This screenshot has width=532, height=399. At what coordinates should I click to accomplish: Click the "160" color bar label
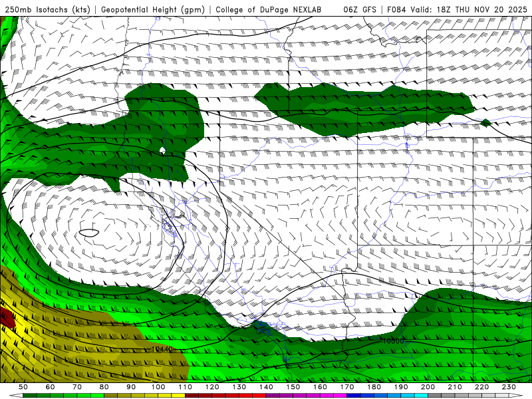(320, 387)
